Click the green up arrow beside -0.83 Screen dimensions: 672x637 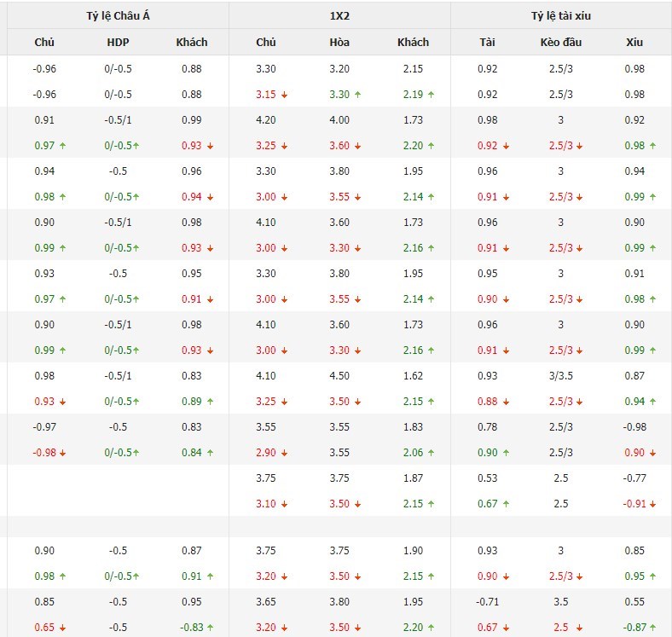[211, 628]
